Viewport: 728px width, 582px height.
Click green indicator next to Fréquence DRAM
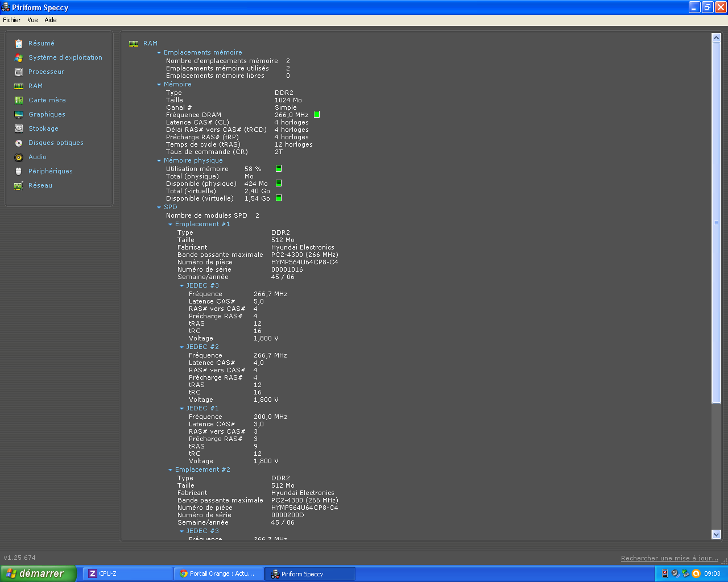coord(317,114)
